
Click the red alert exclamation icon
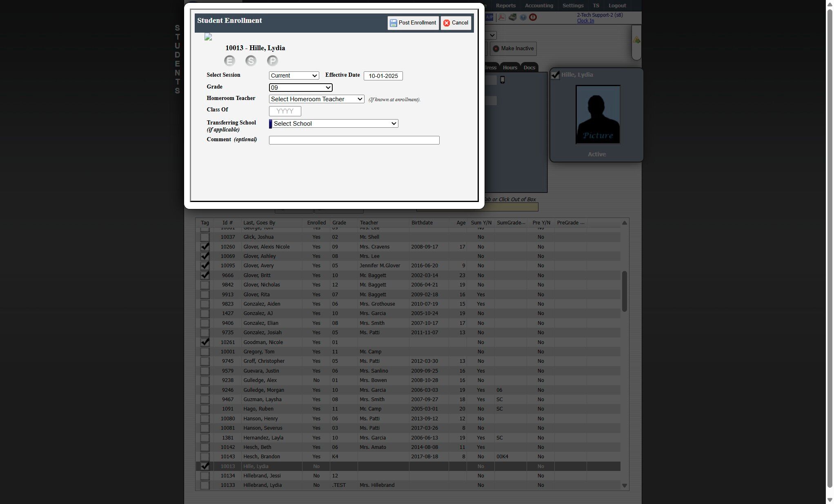(533, 17)
